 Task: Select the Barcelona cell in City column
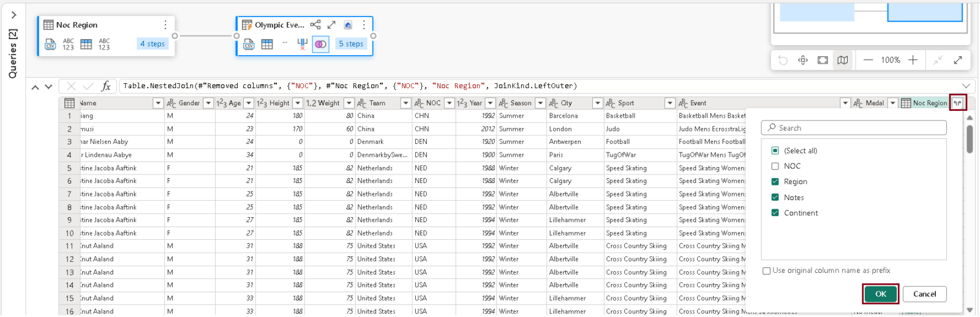click(x=575, y=116)
